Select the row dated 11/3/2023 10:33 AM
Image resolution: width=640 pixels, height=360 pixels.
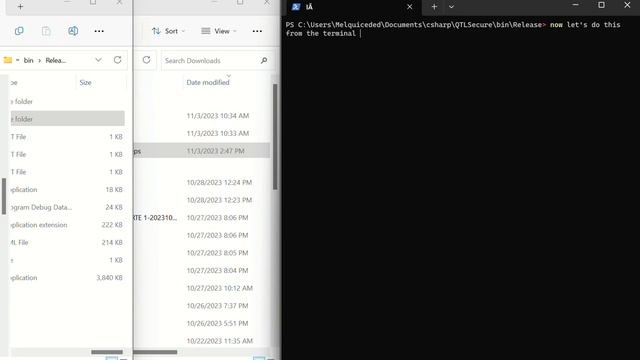202,133
